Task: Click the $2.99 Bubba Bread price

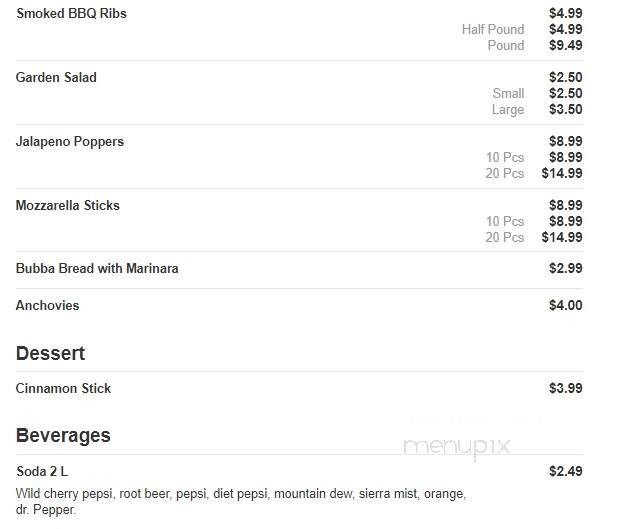Action: coord(565,268)
